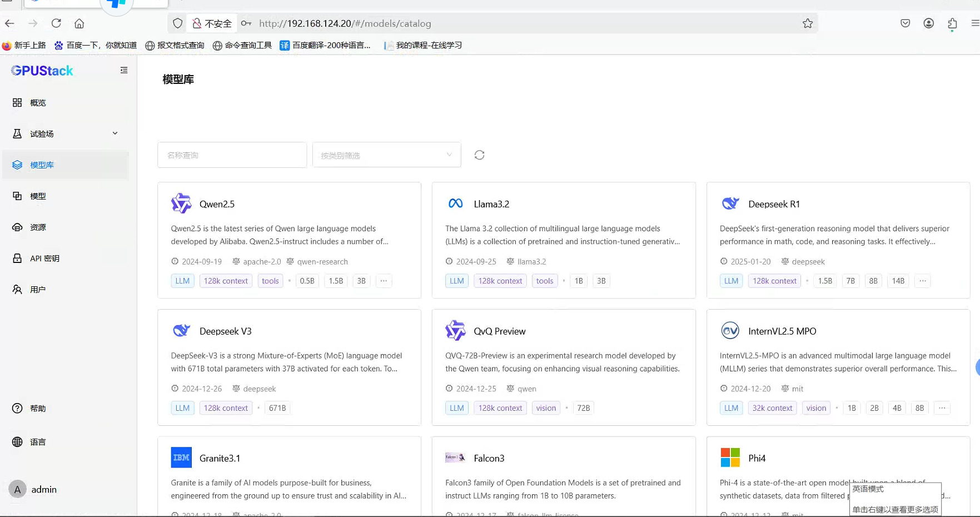
Task: Open the browser extensions icon
Action: point(952,23)
